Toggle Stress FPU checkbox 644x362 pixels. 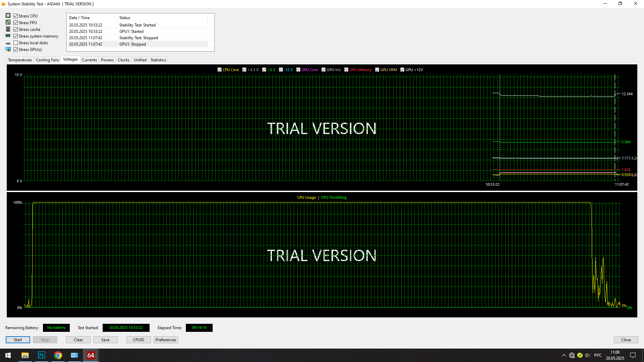click(x=15, y=22)
